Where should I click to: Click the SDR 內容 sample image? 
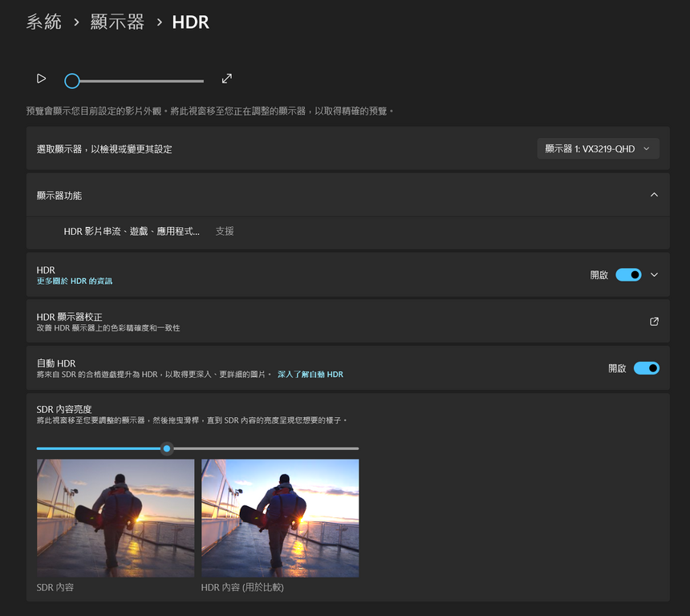pyautogui.click(x=116, y=517)
